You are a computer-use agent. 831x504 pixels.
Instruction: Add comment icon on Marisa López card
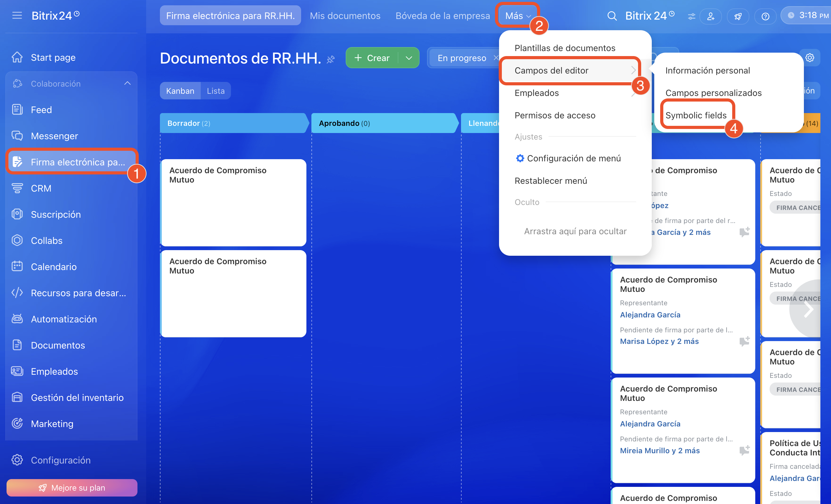tap(744, 341)
